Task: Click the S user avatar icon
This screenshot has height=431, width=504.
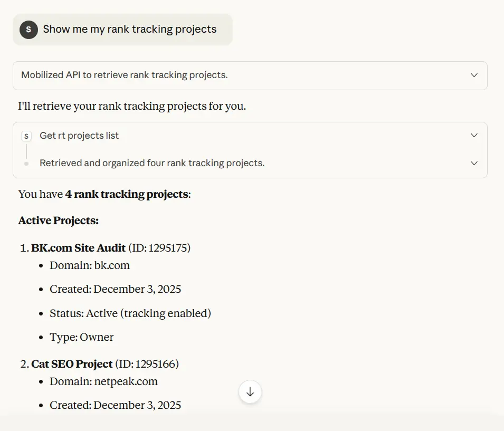Action: 28,30
